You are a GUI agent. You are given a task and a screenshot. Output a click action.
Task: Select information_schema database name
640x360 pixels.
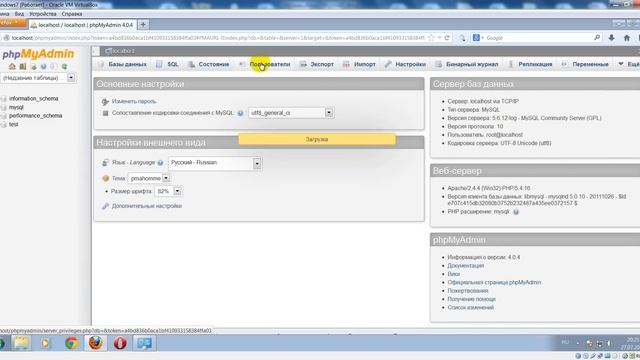point(33,99)
